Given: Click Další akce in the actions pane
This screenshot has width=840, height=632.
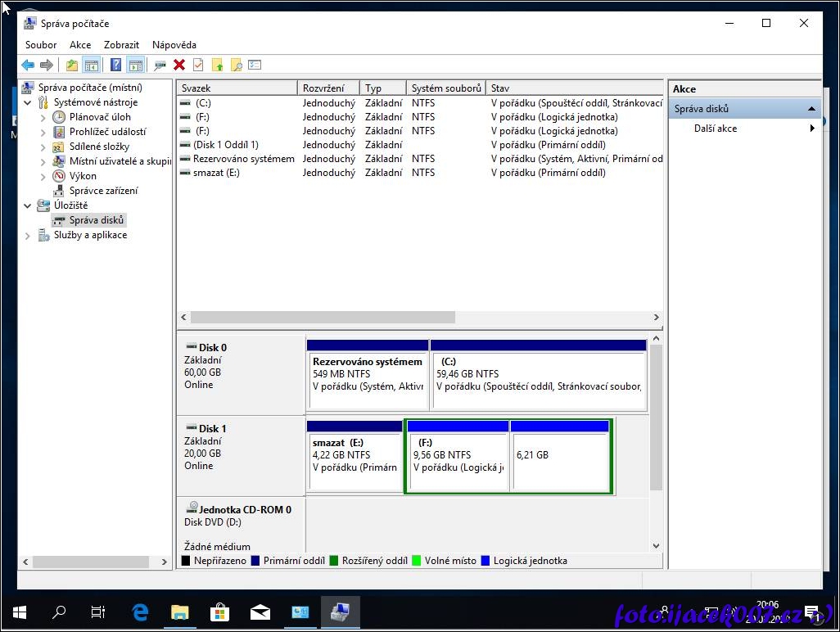Looking at the screenshot, I should tap(716, 129).
